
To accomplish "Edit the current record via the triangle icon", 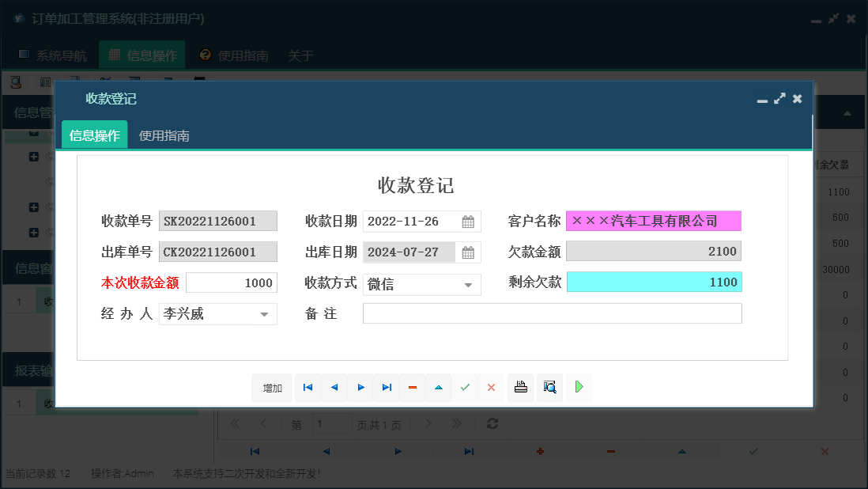I will (439, 388).
